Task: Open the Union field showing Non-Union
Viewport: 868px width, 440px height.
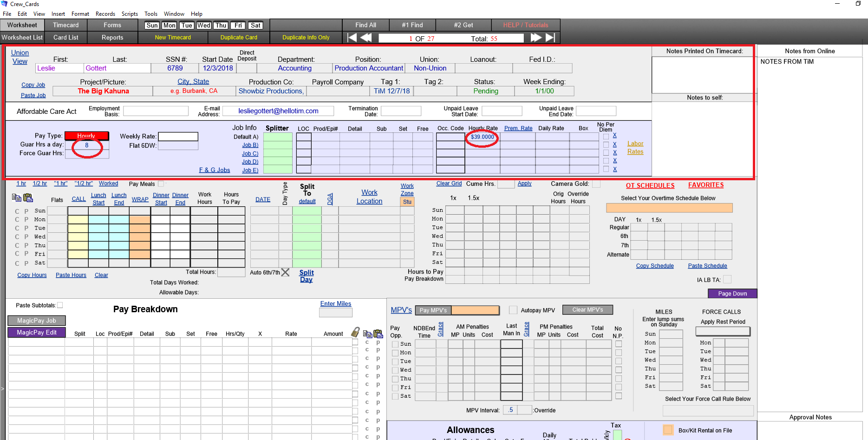Action: 430,68
